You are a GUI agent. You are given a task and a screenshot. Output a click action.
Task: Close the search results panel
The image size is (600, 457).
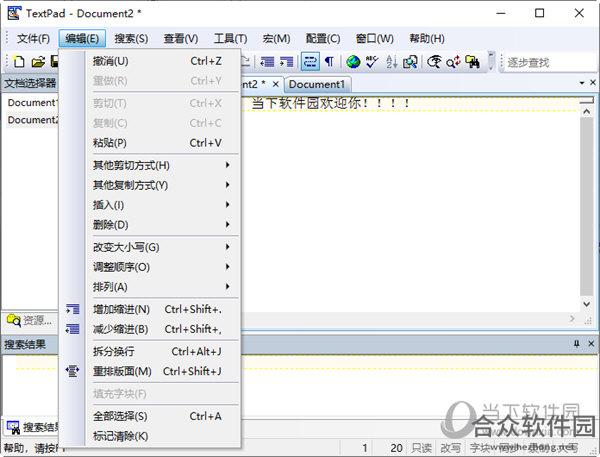(591, 344)
